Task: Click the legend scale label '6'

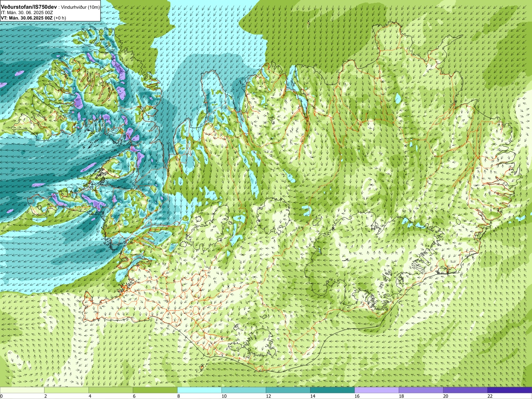Action: pos(134,396)
